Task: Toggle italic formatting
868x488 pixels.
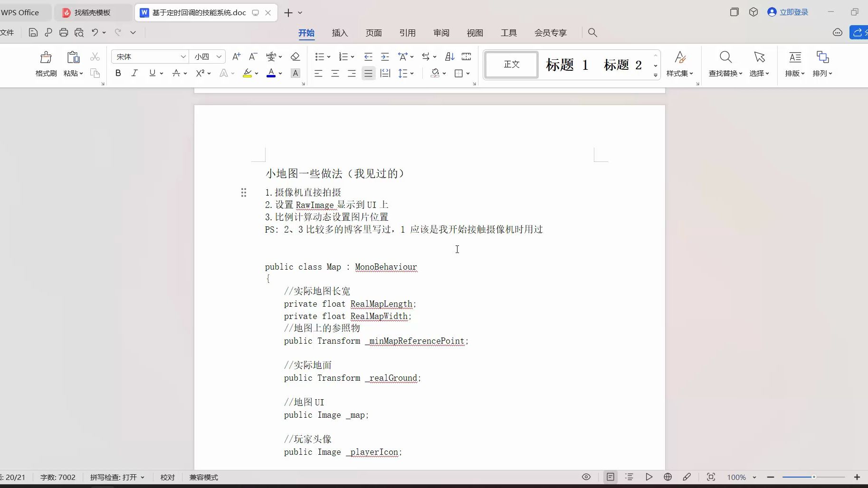Action: (x=134, y=73)
